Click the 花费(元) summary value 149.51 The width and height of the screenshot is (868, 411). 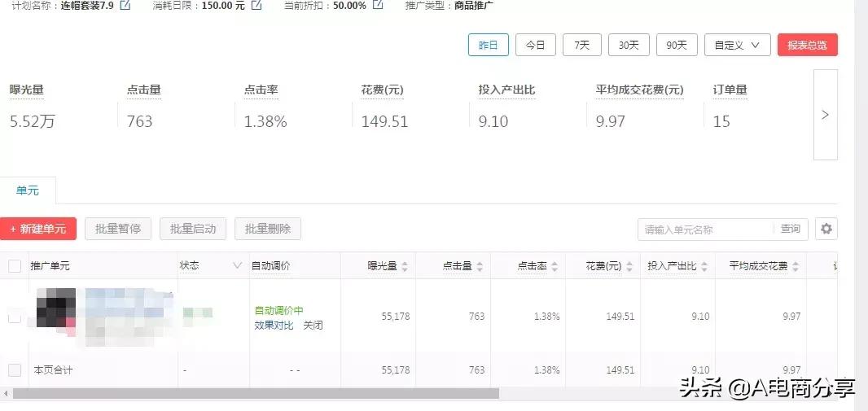pos(384,122)
